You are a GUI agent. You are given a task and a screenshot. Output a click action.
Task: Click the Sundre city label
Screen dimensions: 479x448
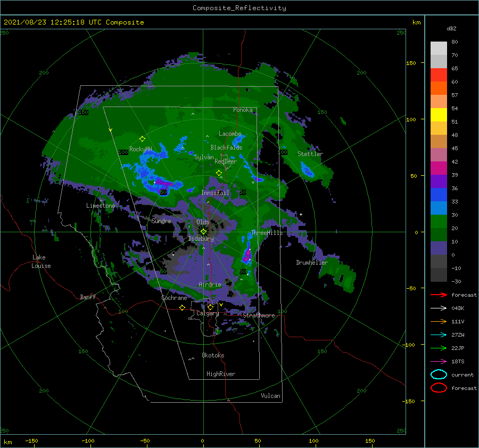pos(161,221)
